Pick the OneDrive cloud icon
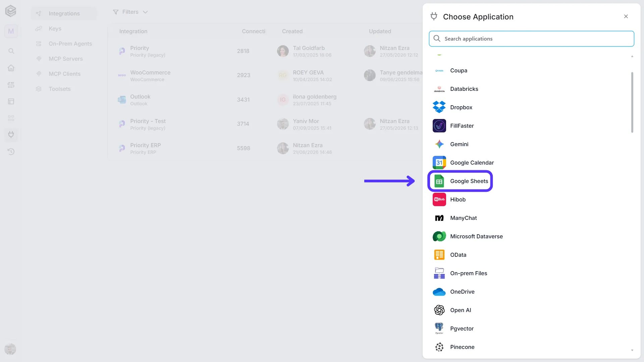 439,292
